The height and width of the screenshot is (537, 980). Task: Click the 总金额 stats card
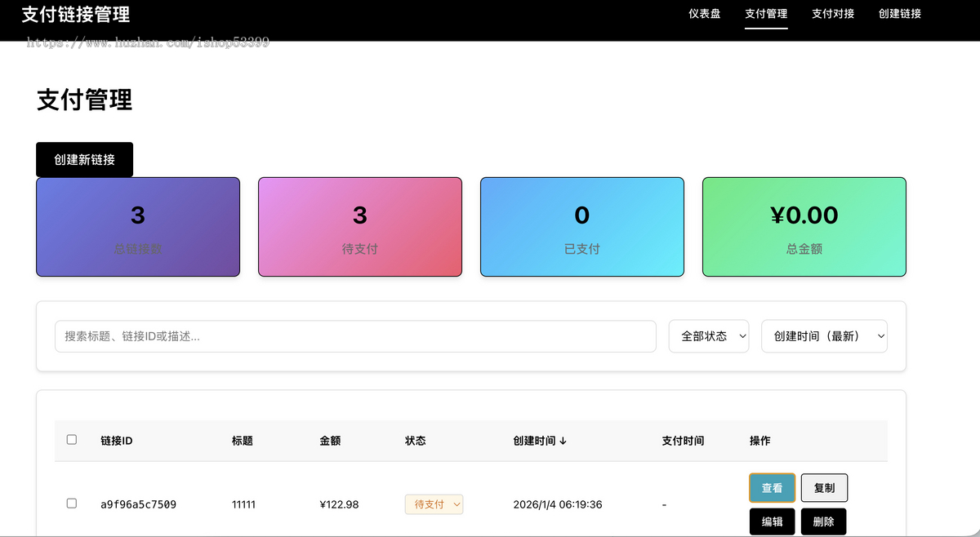[x=804, y=227]
